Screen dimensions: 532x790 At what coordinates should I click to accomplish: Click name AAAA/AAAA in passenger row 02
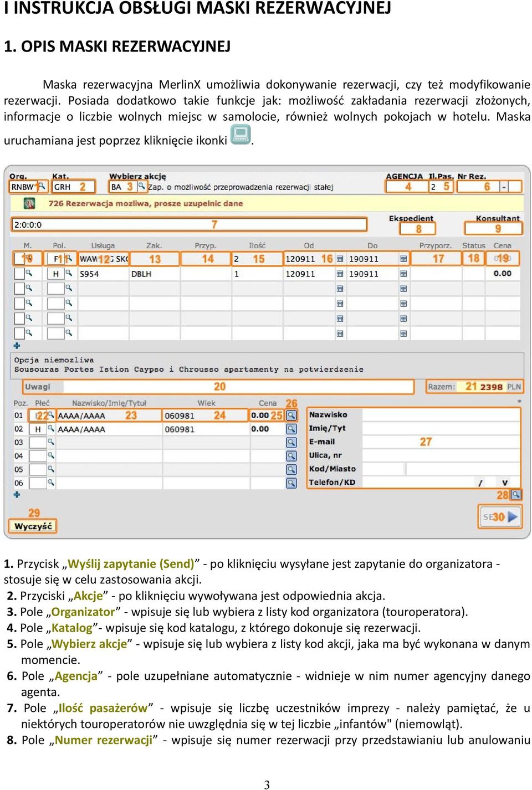pos(81,429)
